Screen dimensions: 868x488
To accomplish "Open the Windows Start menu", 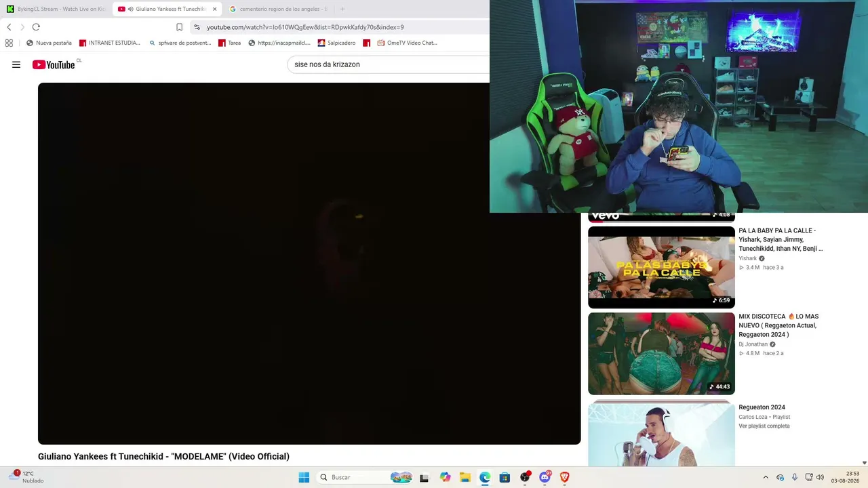I will 304,477.
